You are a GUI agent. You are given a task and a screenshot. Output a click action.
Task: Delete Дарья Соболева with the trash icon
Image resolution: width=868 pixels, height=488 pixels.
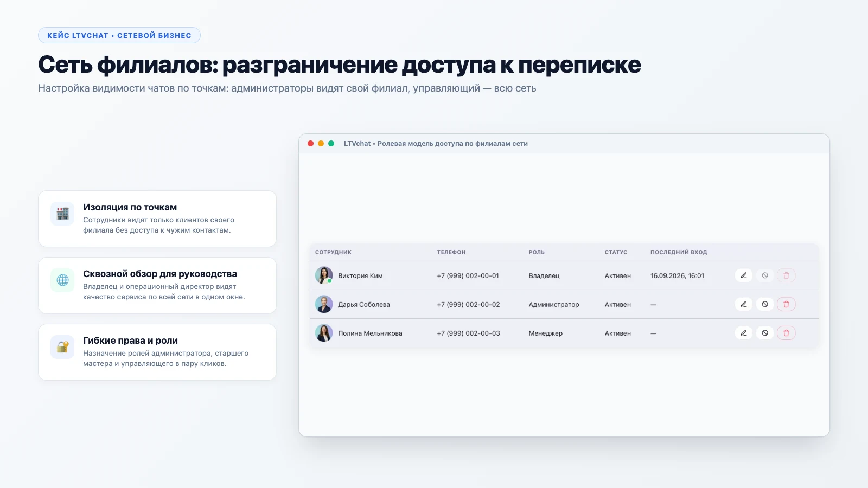coord(786,304)
